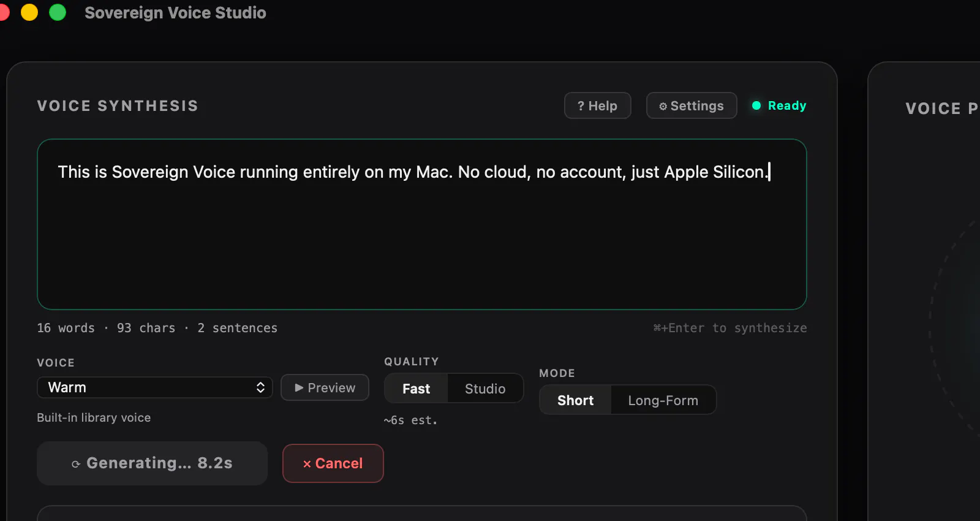This screenshot has height=521, width=980.
Task: Cancel the current voice generation
Action: click(333, 463)
